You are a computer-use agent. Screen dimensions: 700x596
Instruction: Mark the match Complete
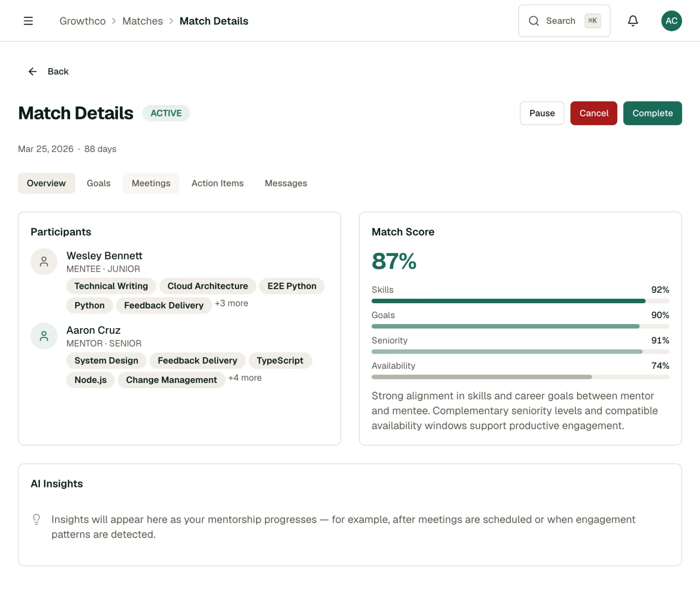[652, 113]
